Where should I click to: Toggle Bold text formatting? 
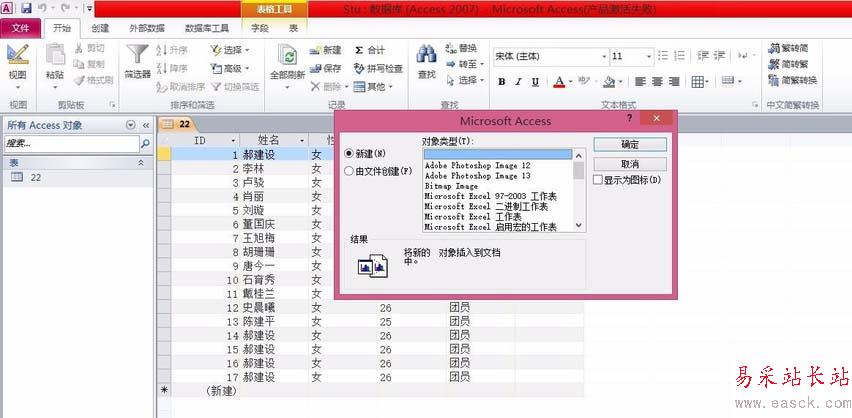(502, 82)
